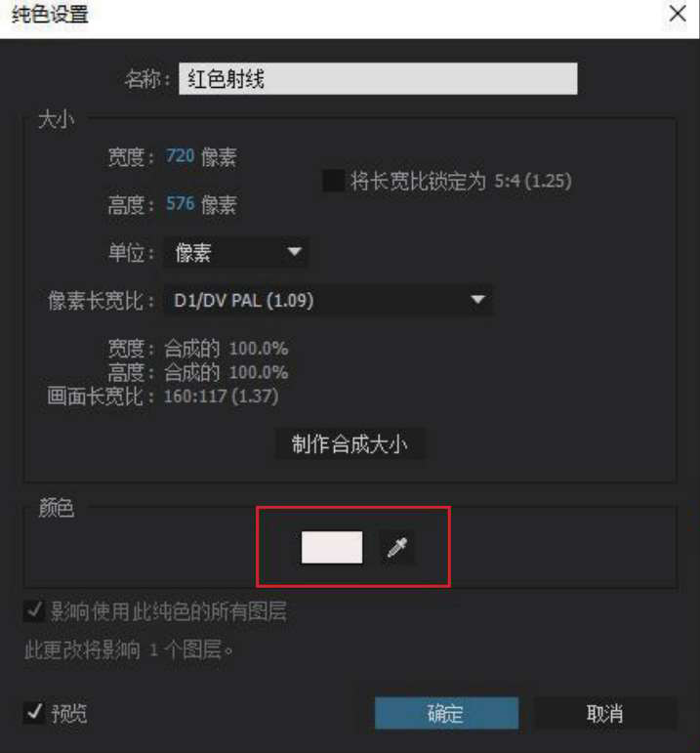Pick a color with the eyedropper tool

[397, 547]
